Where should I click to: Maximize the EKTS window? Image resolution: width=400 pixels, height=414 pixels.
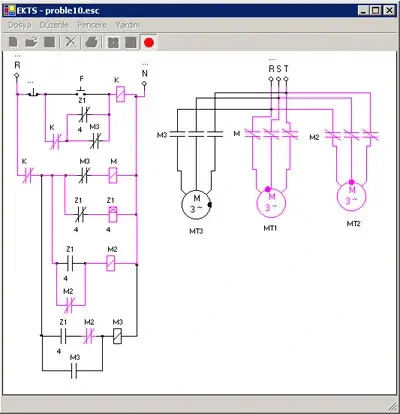(376, 10)
